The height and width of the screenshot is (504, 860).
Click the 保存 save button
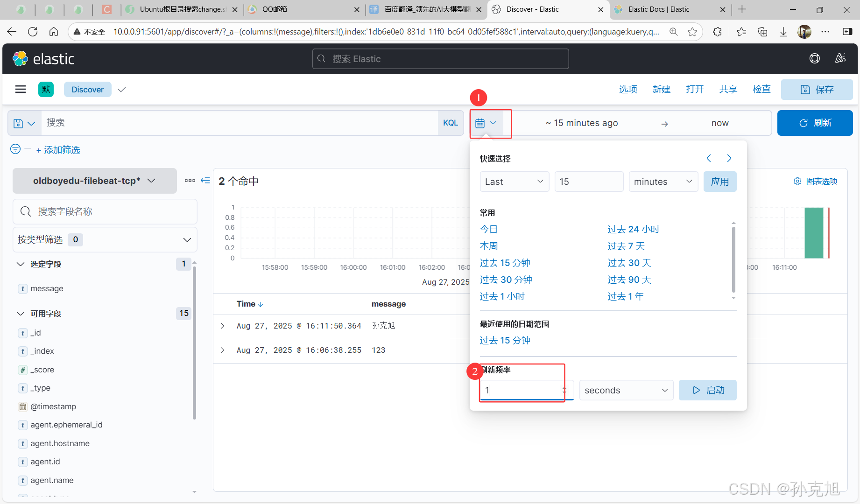tap(817, 89)
